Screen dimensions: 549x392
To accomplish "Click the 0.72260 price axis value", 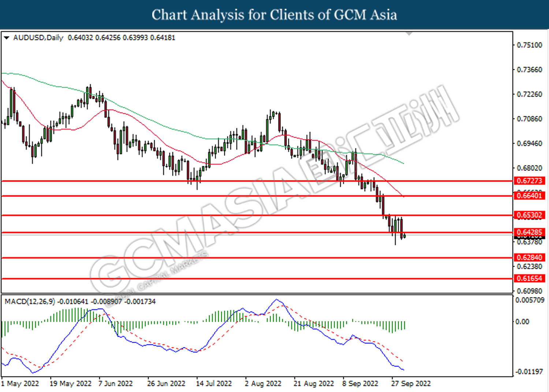I will [529, 94].
